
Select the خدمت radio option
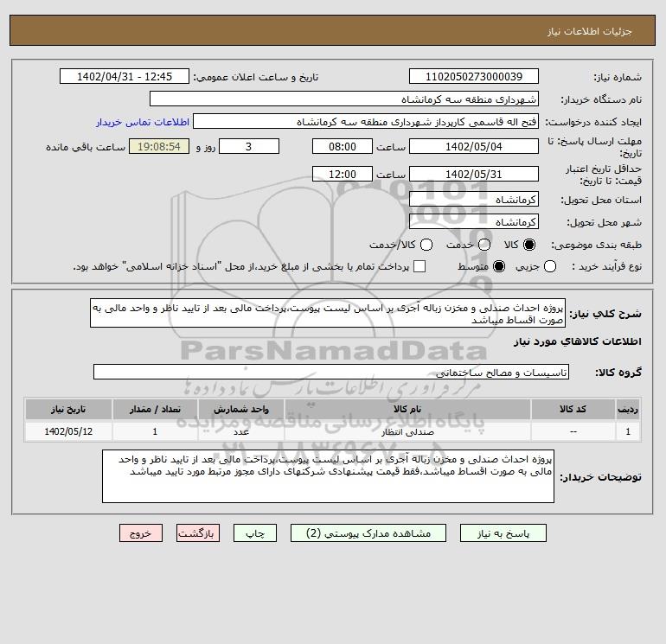(x=484, y=245)
